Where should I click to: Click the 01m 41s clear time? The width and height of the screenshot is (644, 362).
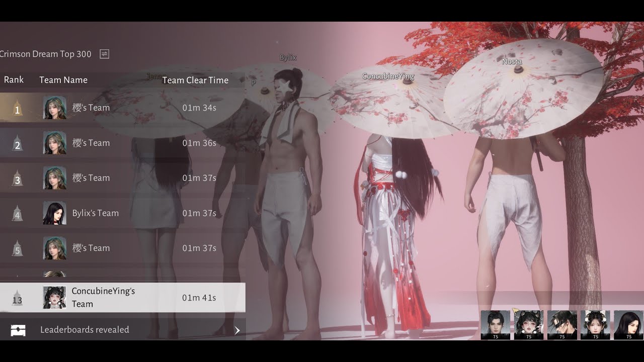199,298
